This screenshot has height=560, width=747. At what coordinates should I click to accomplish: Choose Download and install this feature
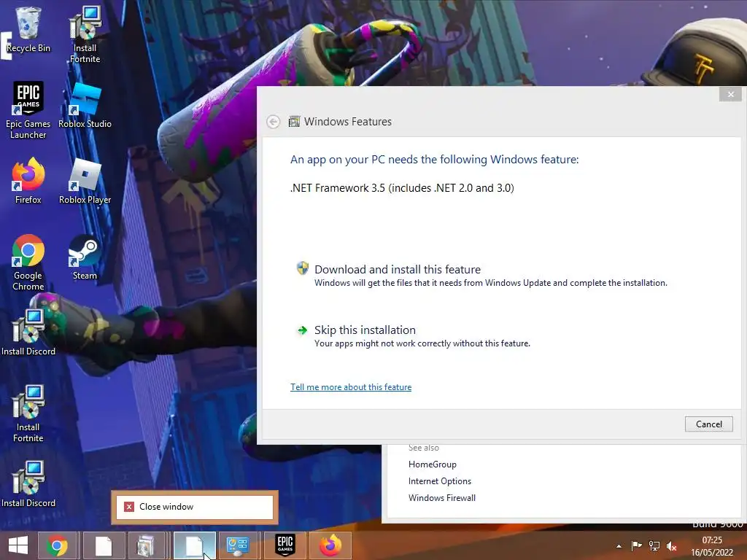click(481, 275)
